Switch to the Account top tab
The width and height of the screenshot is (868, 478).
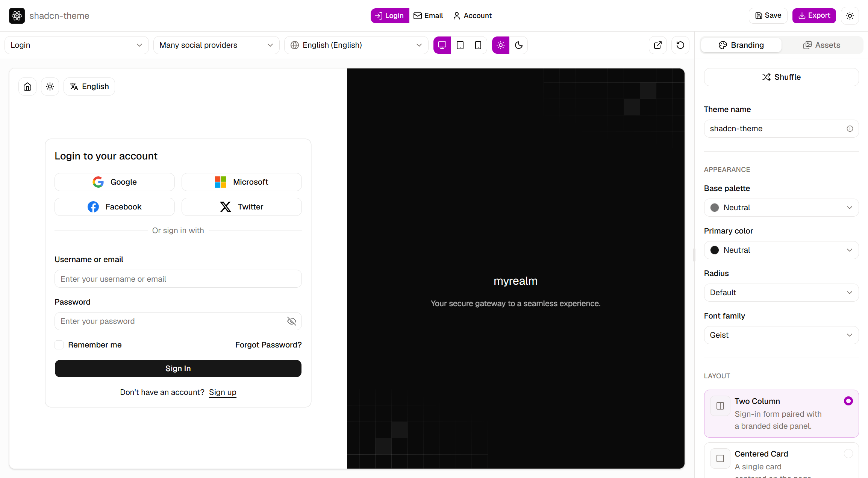point(473,16)
